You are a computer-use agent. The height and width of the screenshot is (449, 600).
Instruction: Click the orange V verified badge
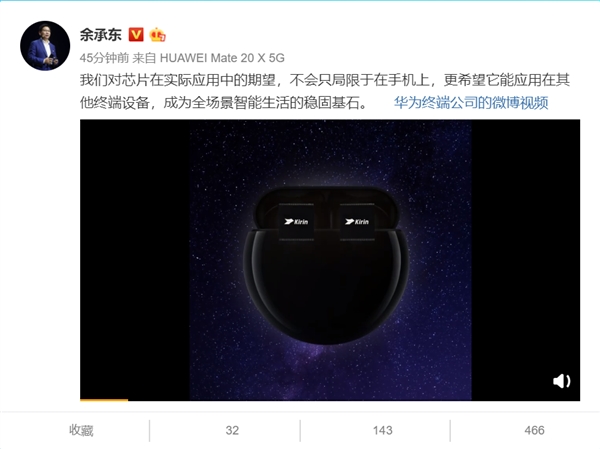click(136, 34)
